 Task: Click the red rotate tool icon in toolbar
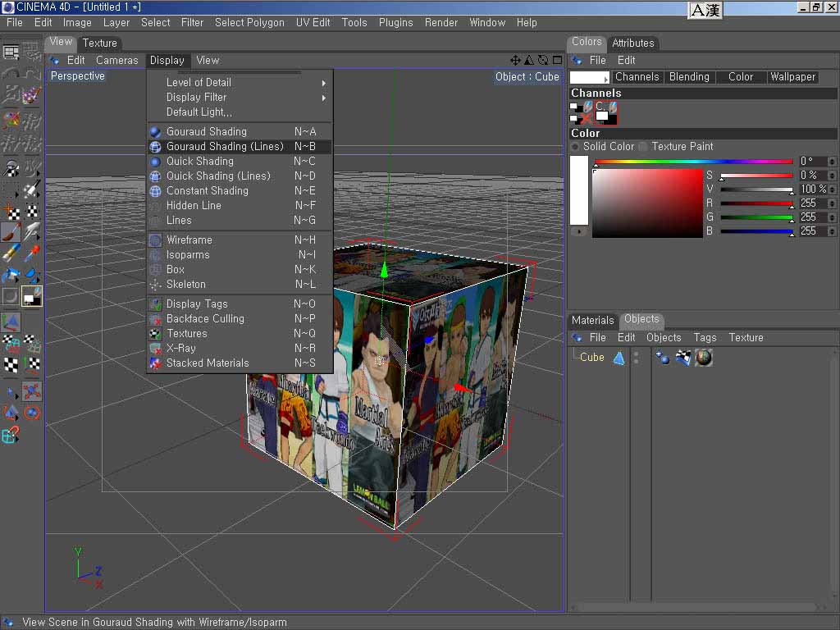coord(32,413)
